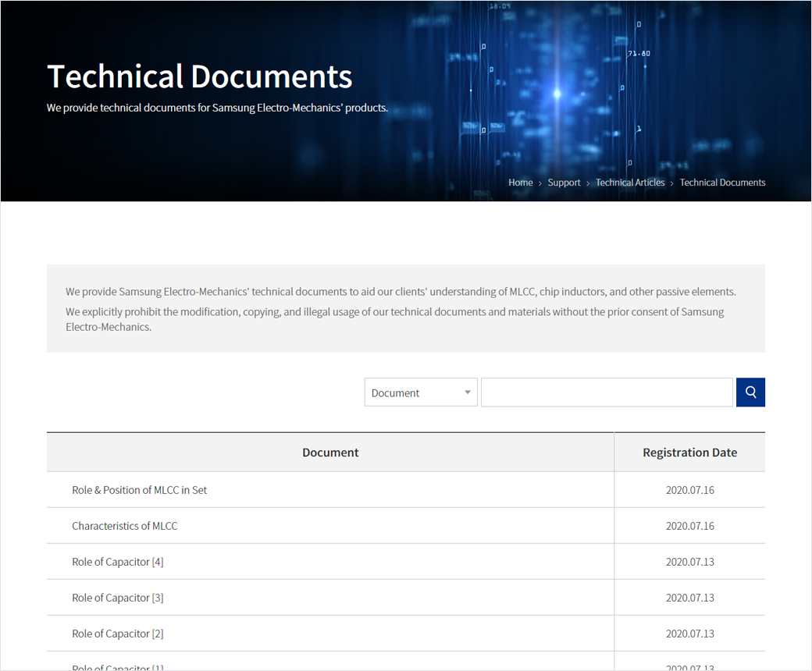Open Support breadcrumb link
812x671 pixels.
(564, 183)
